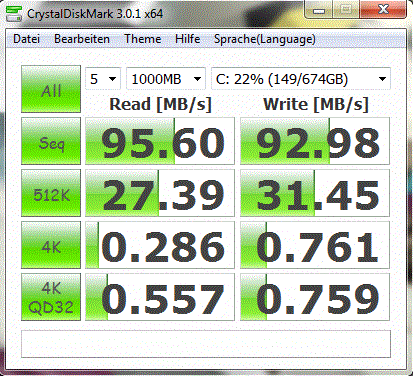Start the 4K benchmark test
Viewport: 413px width, 376px height.
coord(51,245)
